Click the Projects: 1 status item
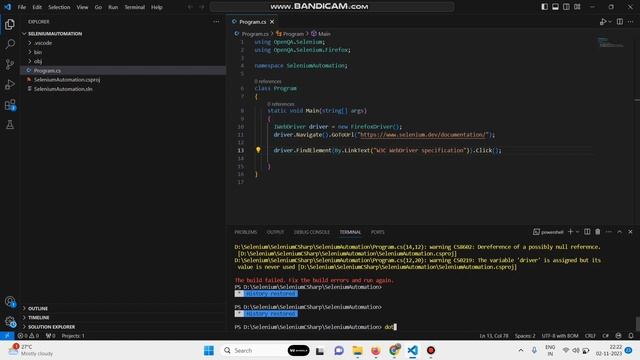 tap(73, 336)
